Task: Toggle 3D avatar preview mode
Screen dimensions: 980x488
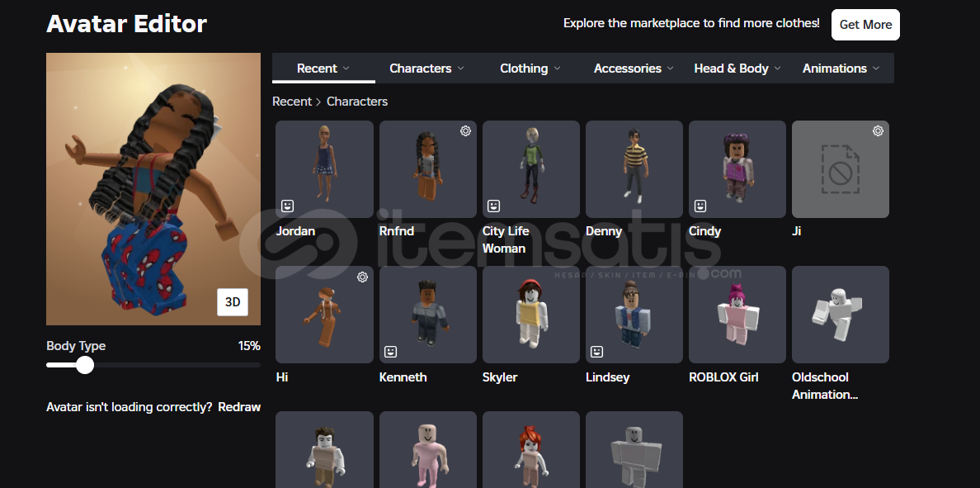Action: (233, 302)
